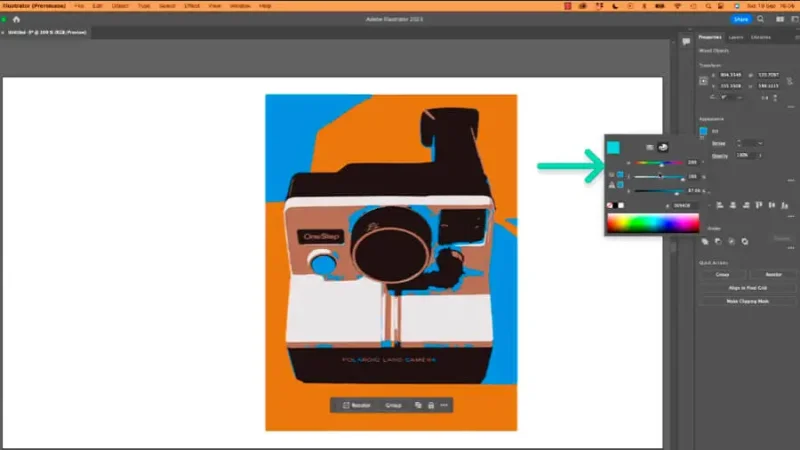
Task: Click Pathfinder Minus Front icon
Action: [718, 241]
